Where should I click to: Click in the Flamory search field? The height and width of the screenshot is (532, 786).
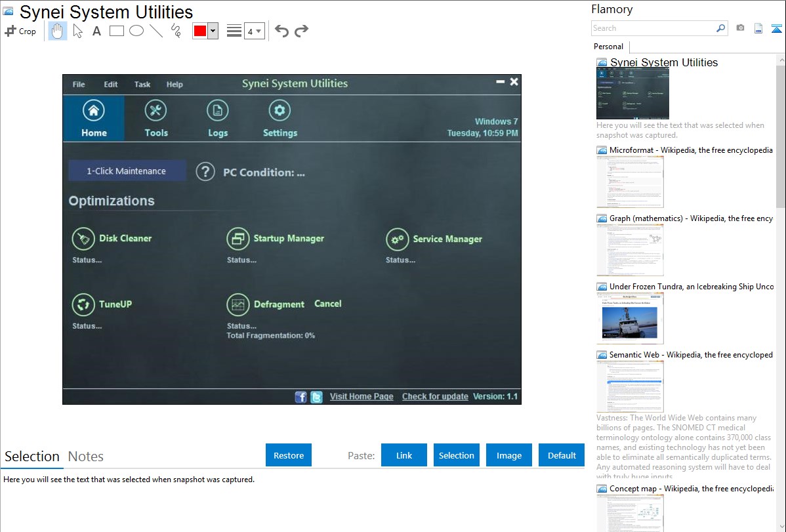(x=653, y=28)
